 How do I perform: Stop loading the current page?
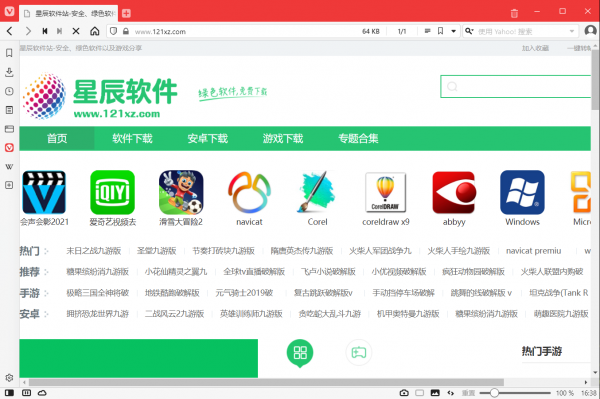[76, 31]
